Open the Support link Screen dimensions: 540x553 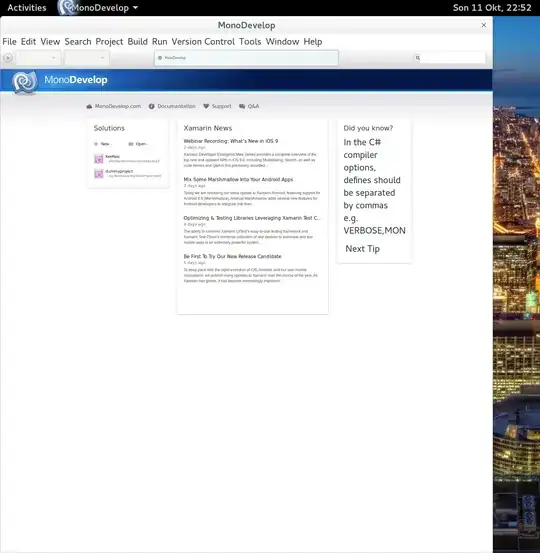[222, 106]
